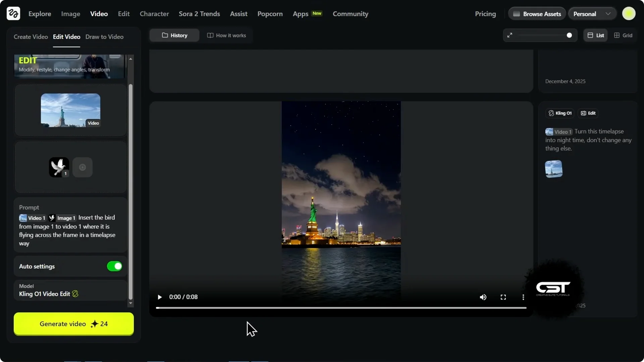This screenshot has width=644, height=362.
Task: Keep List view selected in assets panel
Action: click(x=595, y=35)
